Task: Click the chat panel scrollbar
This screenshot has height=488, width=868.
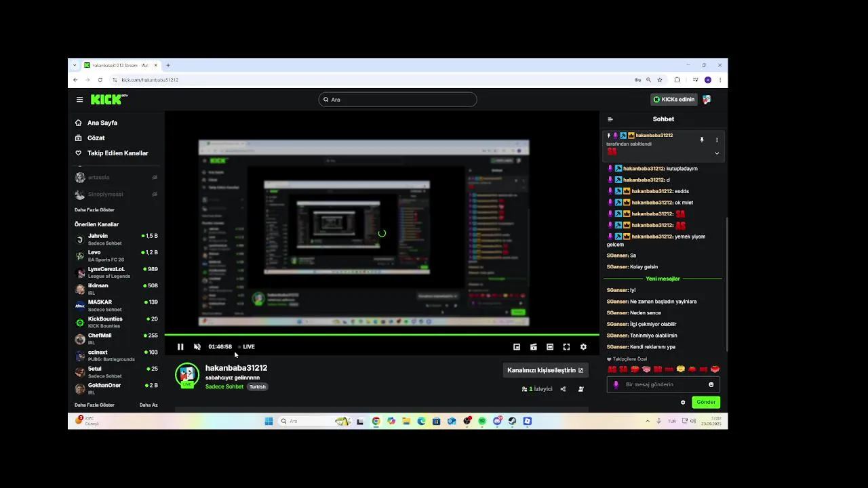Action: (x=726, y=285)
